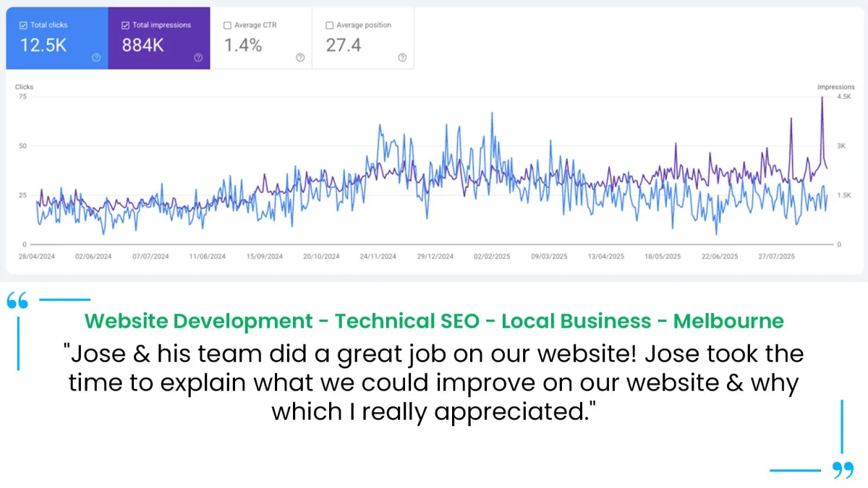This screenshot has width=868, height=488.
Task: Select the 12.5K Total clicks card
Action: coord(57,38)
